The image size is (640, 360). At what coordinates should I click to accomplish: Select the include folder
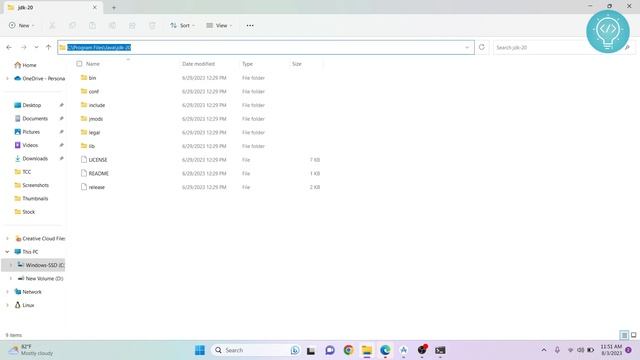97,105
